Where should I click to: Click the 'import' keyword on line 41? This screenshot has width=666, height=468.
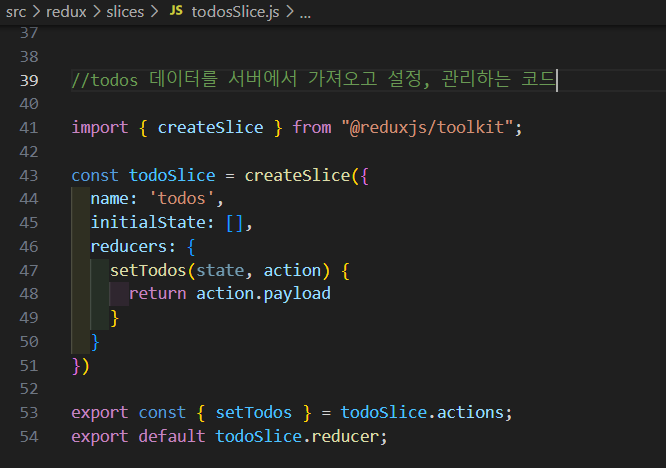[x=100, y=127]
